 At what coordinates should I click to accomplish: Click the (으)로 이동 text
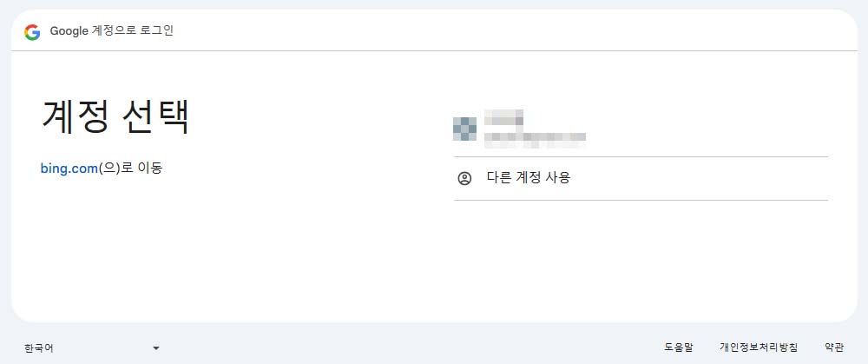click(130, 169)
